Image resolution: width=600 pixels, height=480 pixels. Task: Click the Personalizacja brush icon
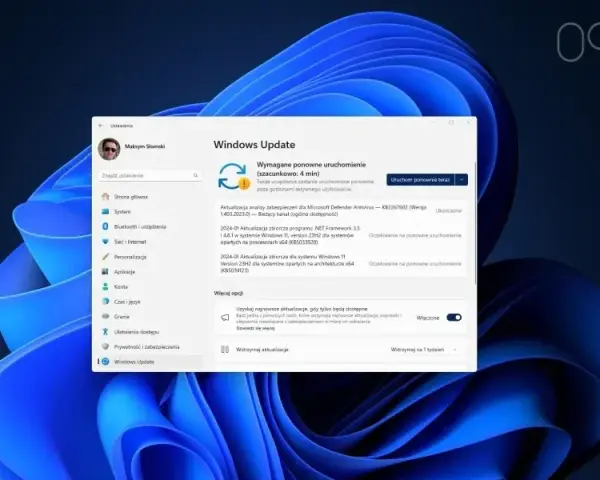[106, 257]
